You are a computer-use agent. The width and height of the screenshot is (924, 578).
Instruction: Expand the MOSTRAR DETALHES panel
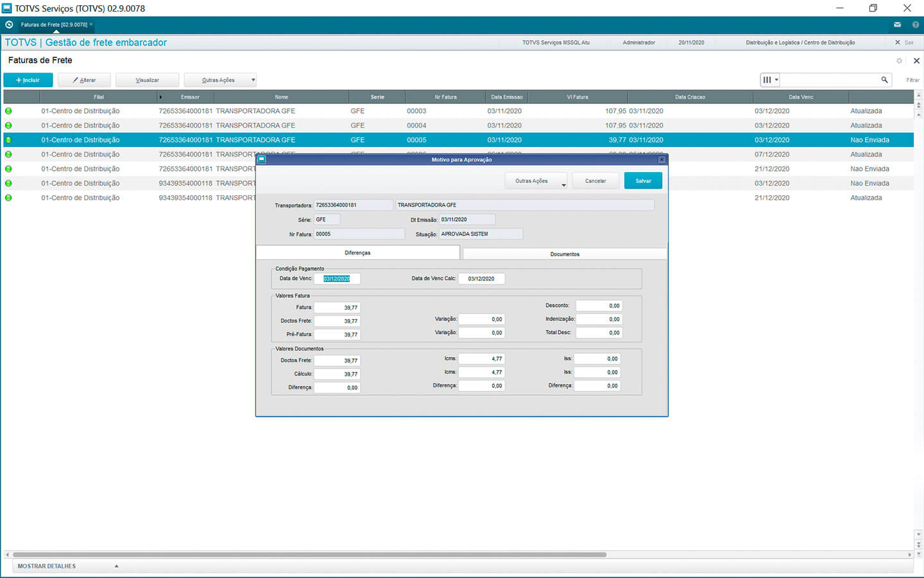pos(67,566)
